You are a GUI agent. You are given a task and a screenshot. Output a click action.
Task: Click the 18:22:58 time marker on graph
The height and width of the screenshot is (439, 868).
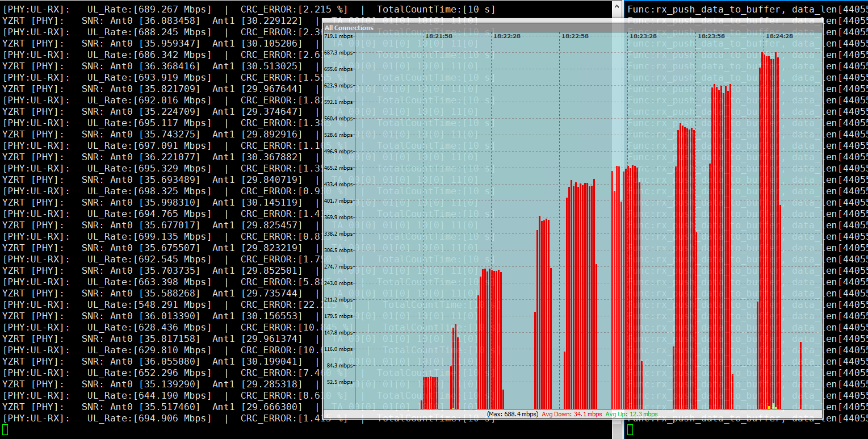pyautogui.click(x=575, y=36)
